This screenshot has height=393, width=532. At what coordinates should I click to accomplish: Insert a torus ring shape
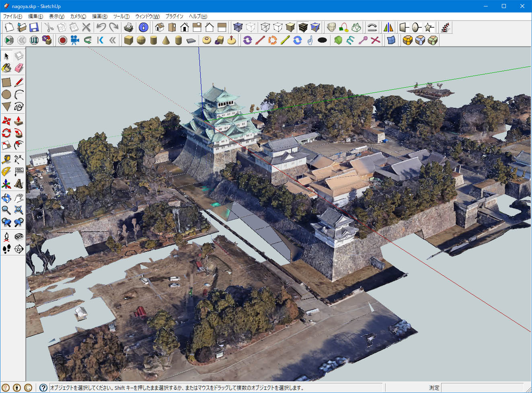[207, 40]
